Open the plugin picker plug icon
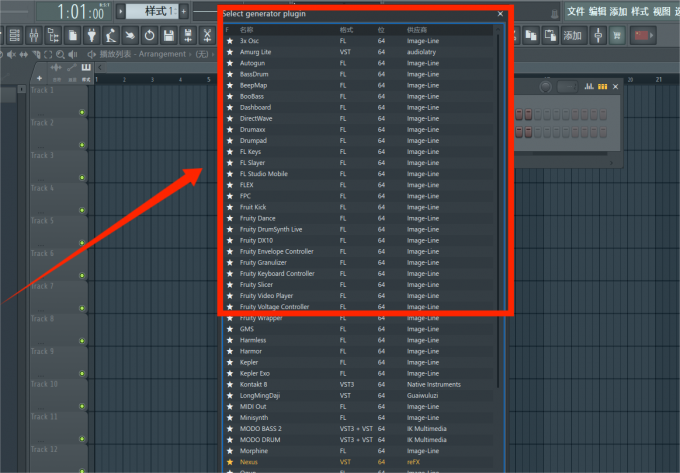This screenshot has height=473, width=680. [x=92, y=36]
